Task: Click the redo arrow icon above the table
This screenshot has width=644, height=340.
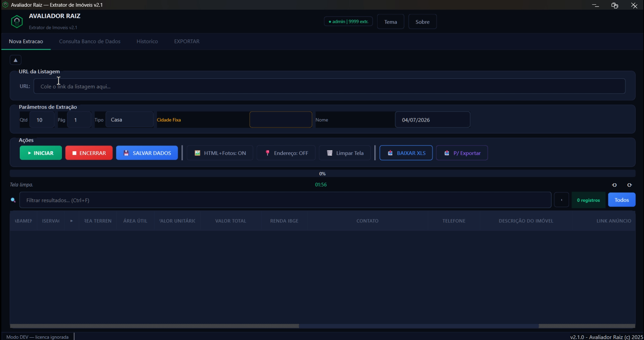Action: pos(630,185)
